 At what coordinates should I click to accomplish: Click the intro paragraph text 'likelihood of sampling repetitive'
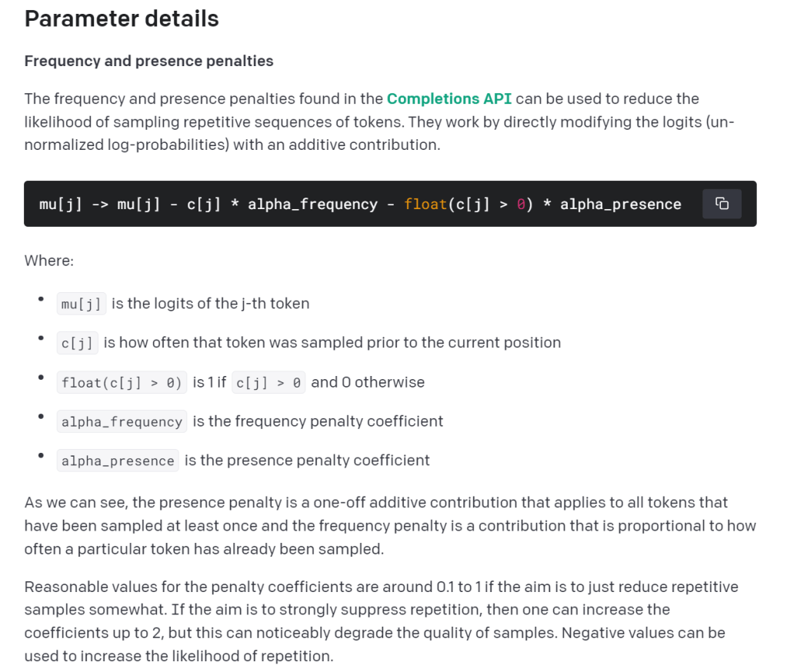[131, 121]
